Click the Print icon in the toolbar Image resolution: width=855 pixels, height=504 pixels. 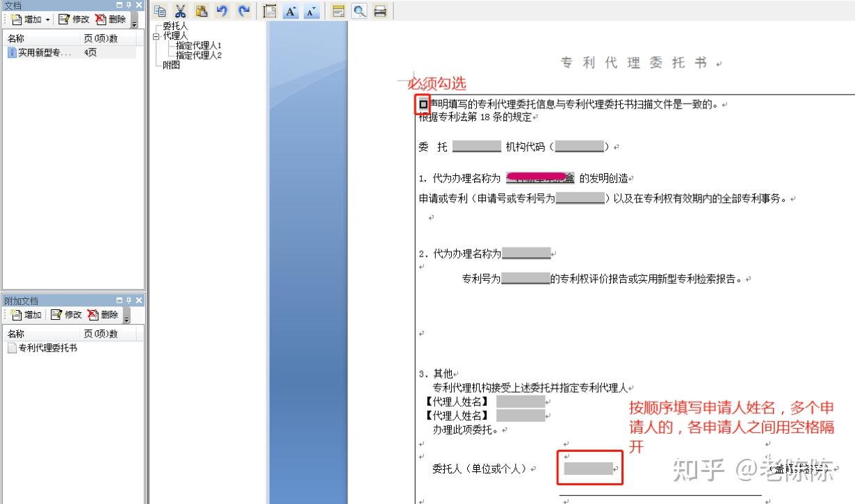[380, 11]
